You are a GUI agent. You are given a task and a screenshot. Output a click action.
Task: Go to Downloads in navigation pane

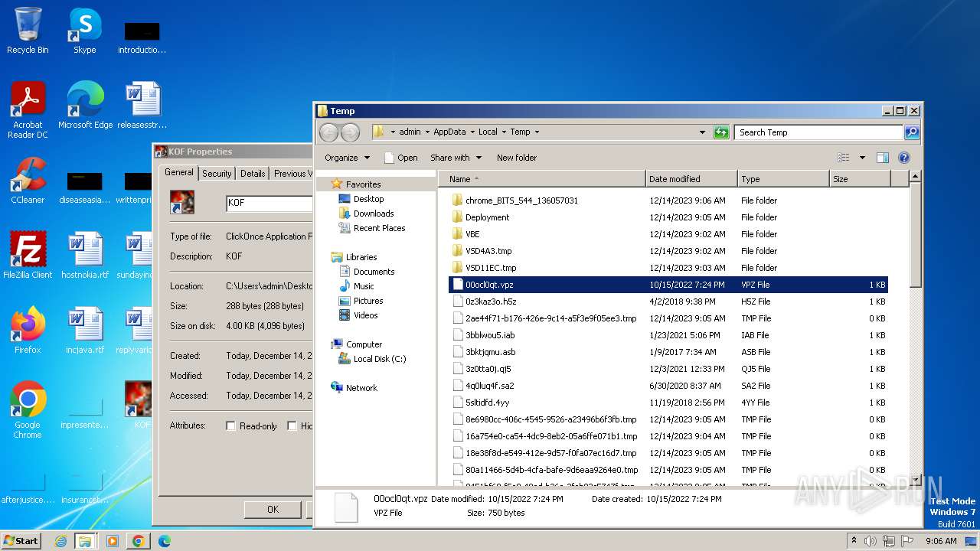[x=374, y=214]
